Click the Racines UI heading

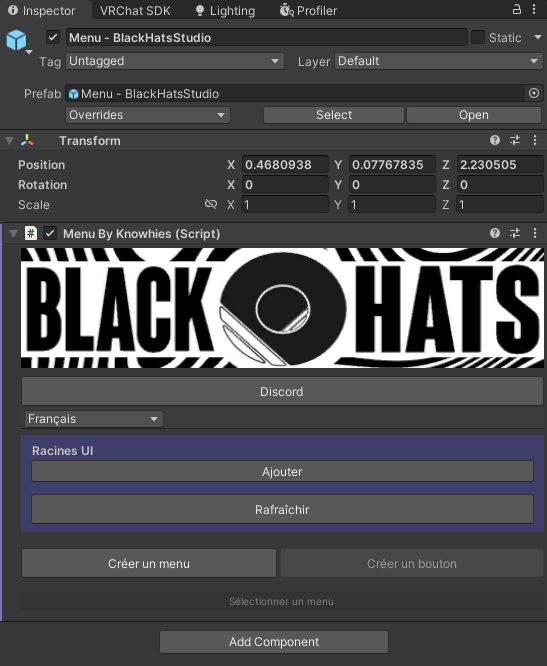[62, 451]
